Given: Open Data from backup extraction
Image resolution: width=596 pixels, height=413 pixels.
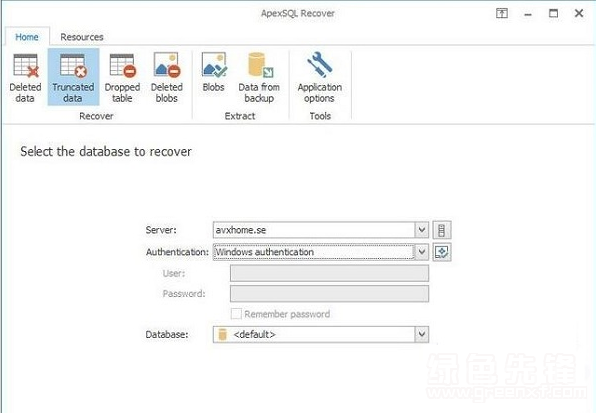Looking at the screenshot, I should (x=259, y=78).
